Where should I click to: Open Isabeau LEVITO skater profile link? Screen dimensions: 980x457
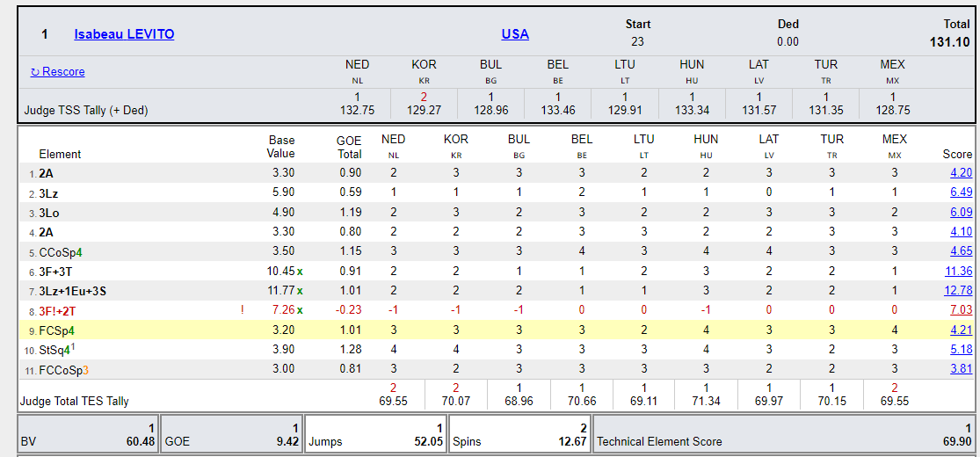pos(124,34)
